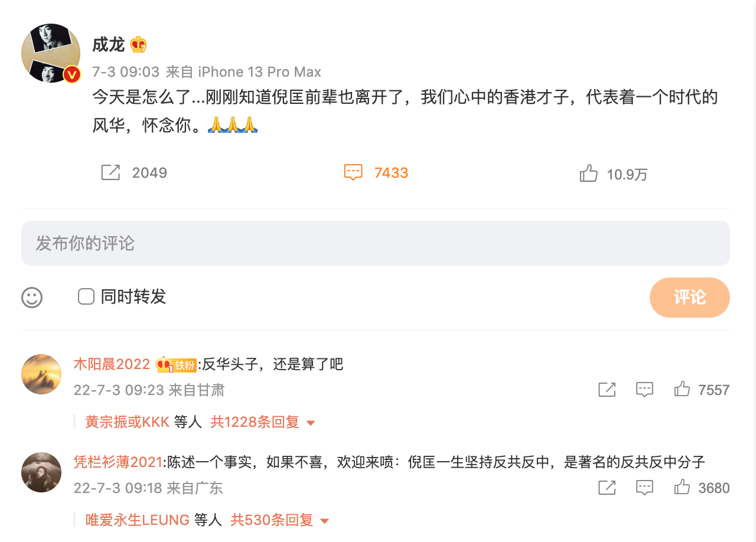Repost 木阳晨2022's comment

click(x=607, y=390)
